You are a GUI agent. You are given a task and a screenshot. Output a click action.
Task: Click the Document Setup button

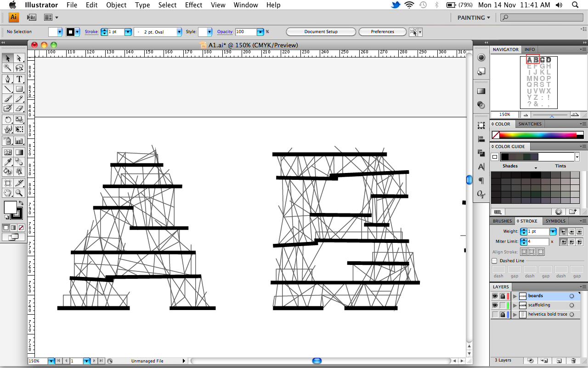[x=321, y=32]
